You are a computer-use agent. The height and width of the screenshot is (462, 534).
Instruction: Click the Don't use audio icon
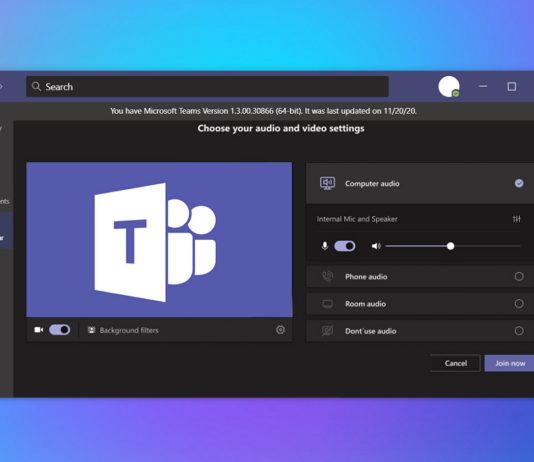(x=327, y=331)
